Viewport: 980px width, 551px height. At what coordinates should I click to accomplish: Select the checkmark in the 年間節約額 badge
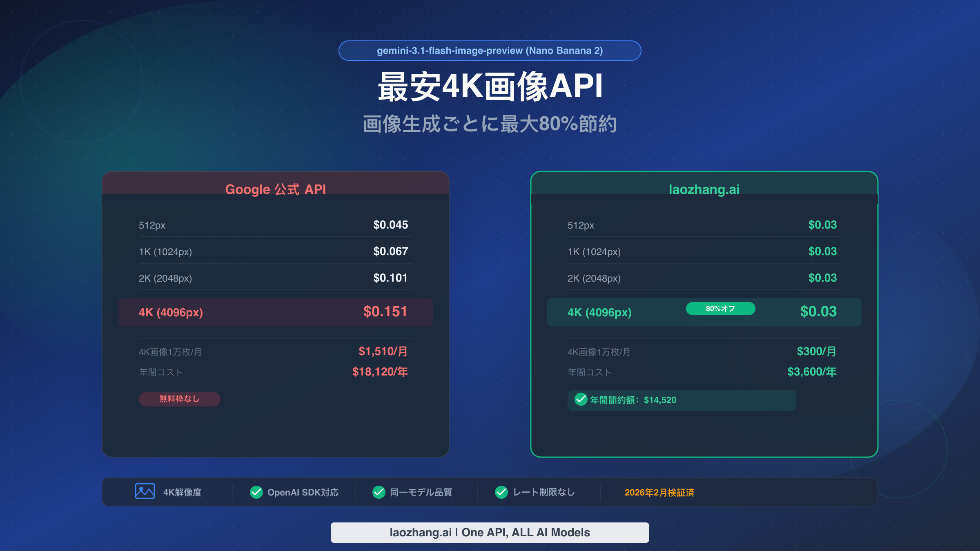(x=581, y=400)
